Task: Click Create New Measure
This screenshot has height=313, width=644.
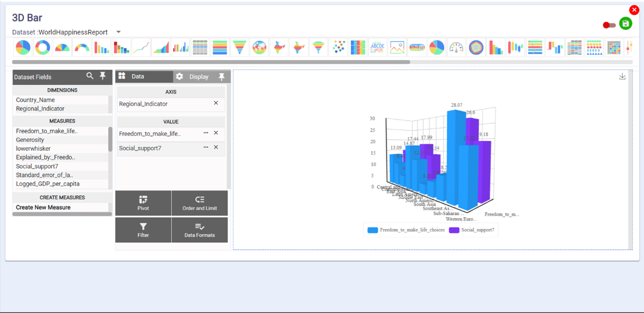Action: coord(43,207)
